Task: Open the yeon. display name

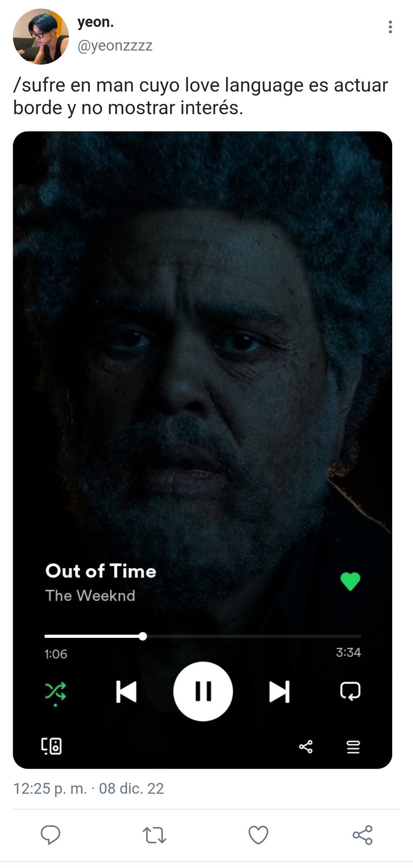Action: [x=95, y=22]
